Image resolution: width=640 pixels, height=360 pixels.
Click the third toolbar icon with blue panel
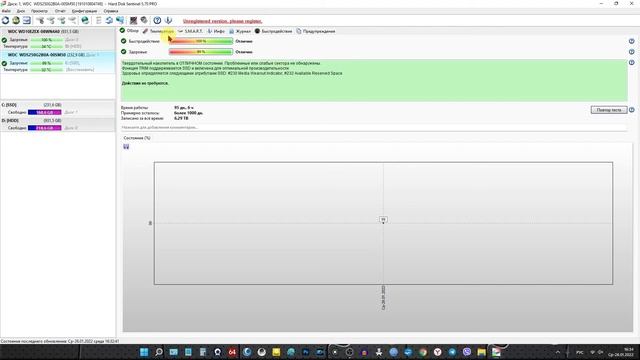click(27, 20)
